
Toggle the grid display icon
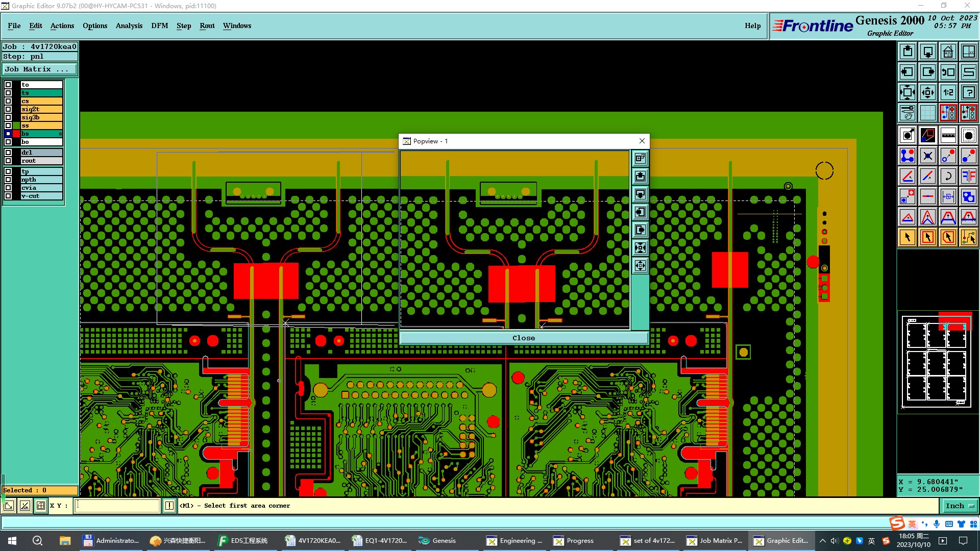click(927, 113)
